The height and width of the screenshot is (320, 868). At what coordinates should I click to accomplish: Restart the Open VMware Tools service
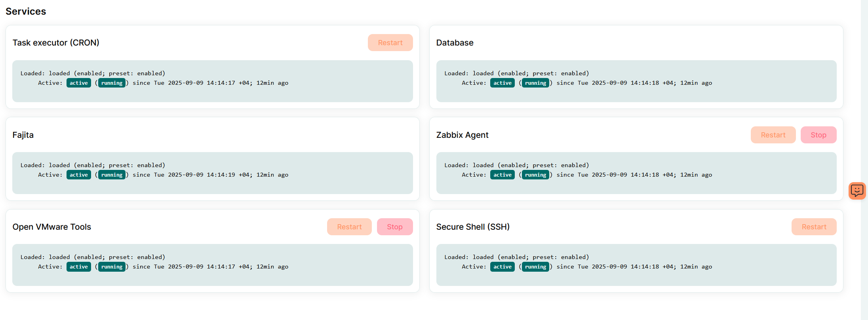coord(349,227)
